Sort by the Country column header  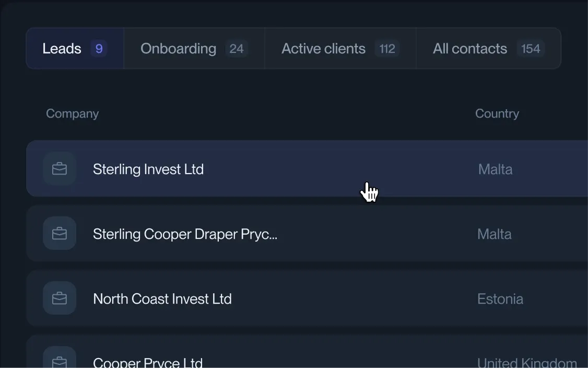point(497,113)
